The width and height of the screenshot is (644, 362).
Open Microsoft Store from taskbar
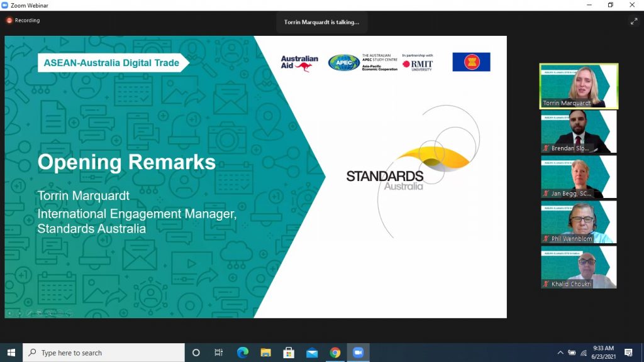289,353
